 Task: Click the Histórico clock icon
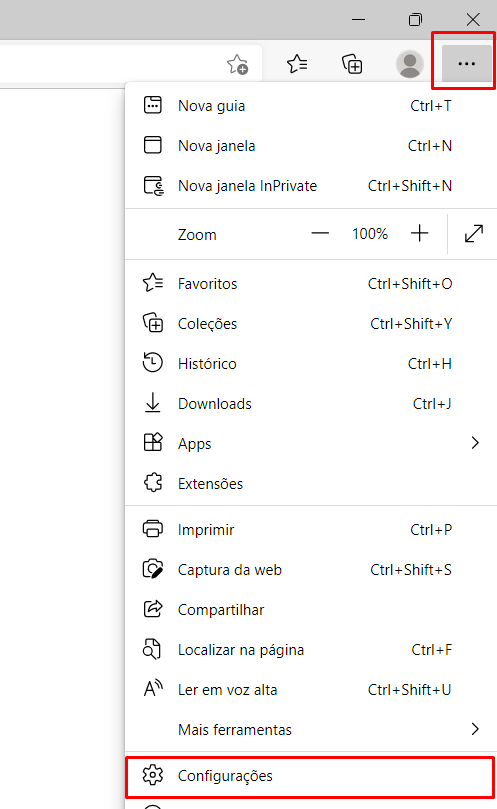(153, 362)
